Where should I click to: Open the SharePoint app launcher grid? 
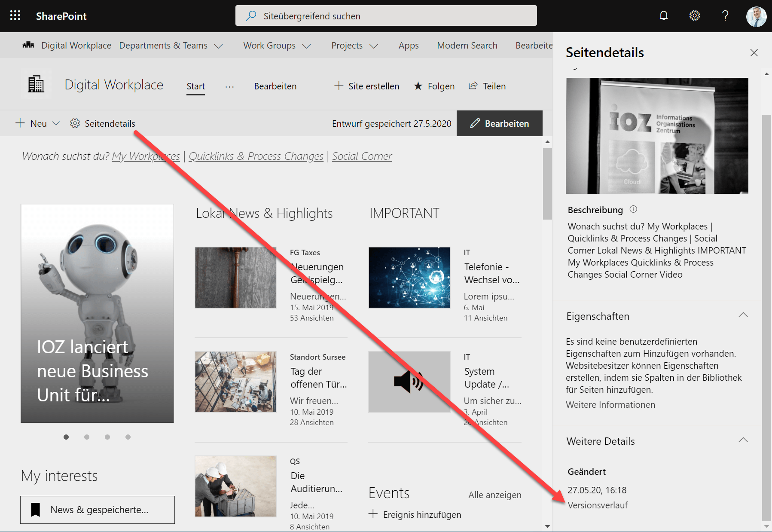(x=15, y=16)
